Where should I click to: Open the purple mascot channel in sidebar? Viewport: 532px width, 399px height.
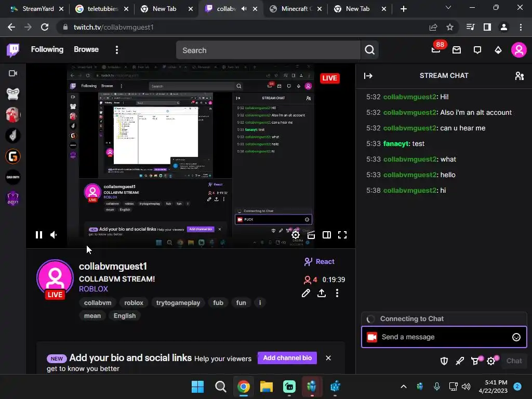(13, 198)
